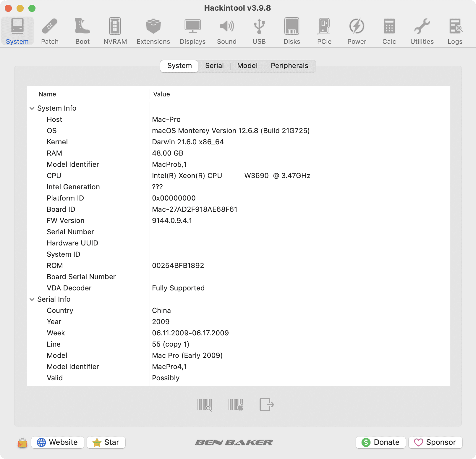Switch to the Model tab
The height and width of the screenshot is (459, 476).
pyautogui.click(x=247, y=66)
